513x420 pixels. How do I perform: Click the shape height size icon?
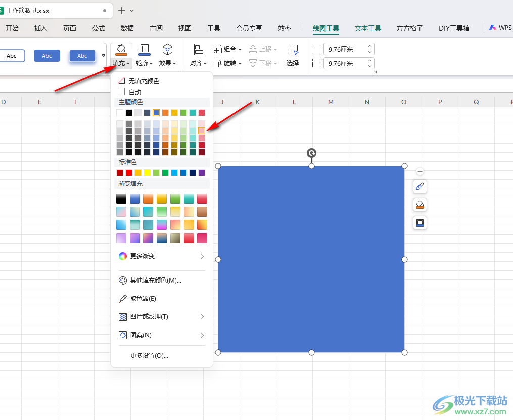[x=316, y=49]
